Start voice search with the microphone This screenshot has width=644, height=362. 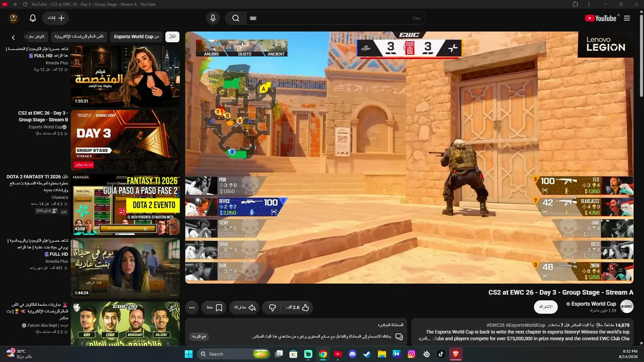click(213, 18)
